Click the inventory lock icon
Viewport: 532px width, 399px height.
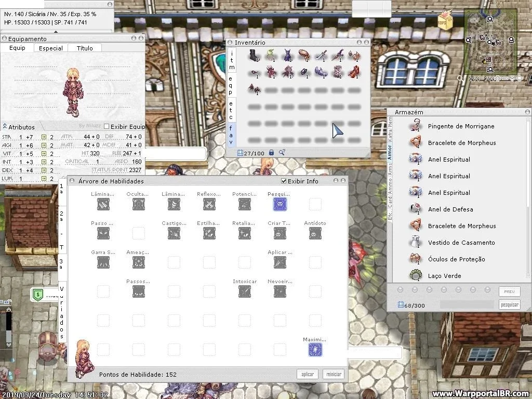pos(271,153)
